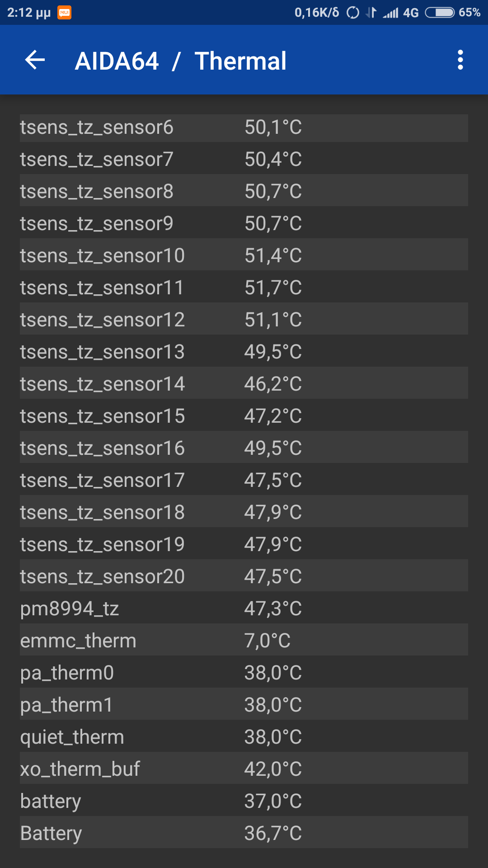Tap the emmc_therm entry
This screenshot has width=488, height=868.
(x=244, y=641)
